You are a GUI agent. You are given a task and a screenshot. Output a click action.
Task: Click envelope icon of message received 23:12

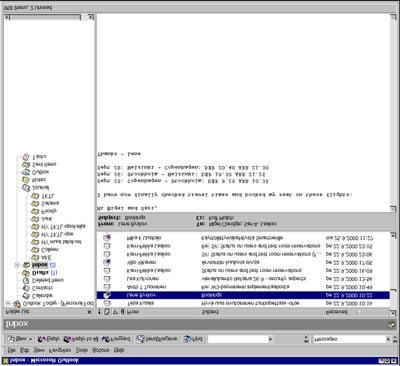(107, 246)
